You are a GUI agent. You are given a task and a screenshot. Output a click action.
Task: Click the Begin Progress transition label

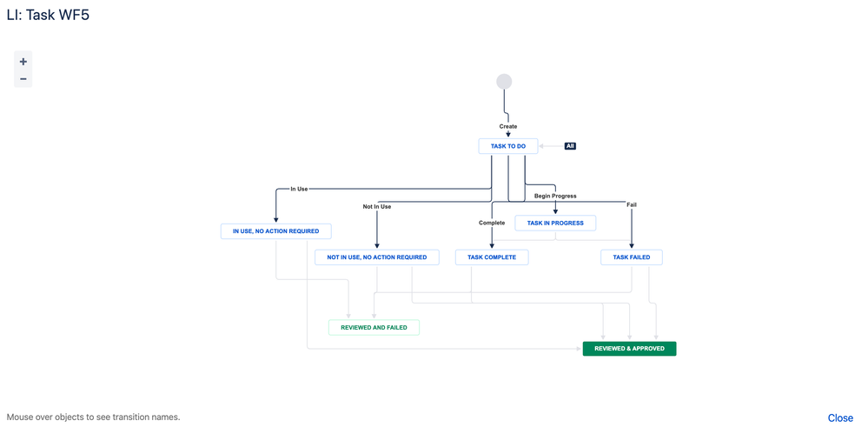click(x=555, y=196)
